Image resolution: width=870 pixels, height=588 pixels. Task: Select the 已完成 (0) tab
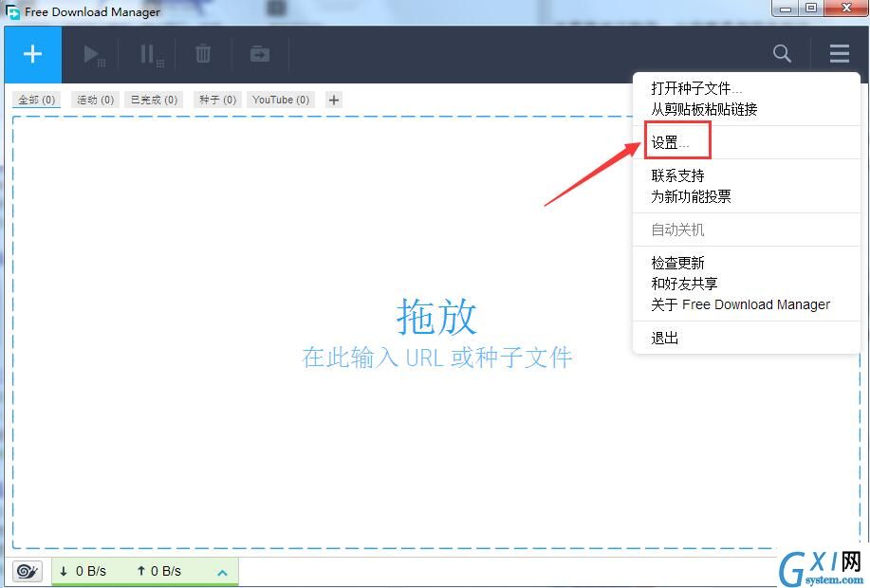[154, 100]
